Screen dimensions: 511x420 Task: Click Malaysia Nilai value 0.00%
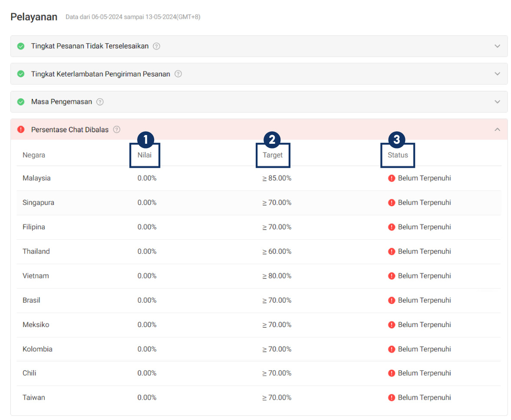147,179
